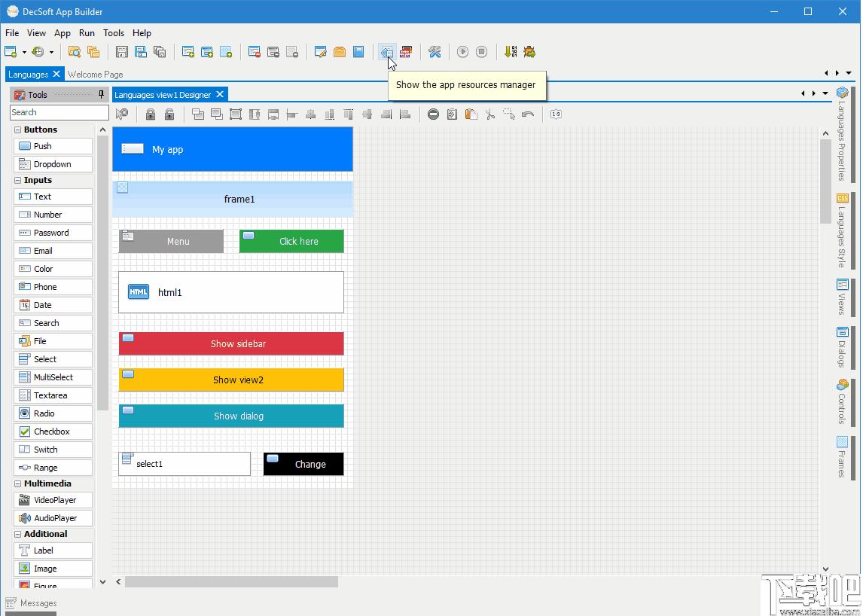Screen dimensions: 863x616
Task: Click the wrench and screwdriver options icon
Action: point(435,52)
